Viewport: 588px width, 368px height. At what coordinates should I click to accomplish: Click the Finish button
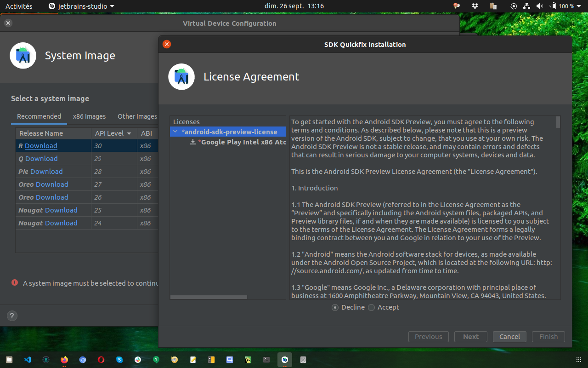pyautogui.click(x=548, y=337)
